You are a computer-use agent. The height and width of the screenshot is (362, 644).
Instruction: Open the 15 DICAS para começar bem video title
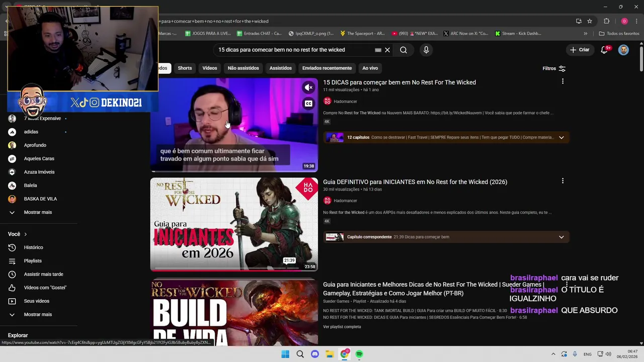pos(399,82)
